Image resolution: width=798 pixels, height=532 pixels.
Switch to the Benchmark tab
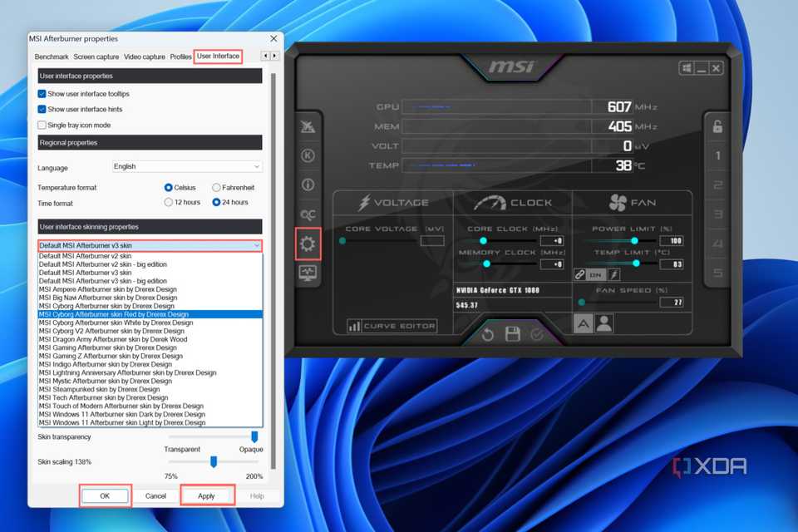point(52,57)
